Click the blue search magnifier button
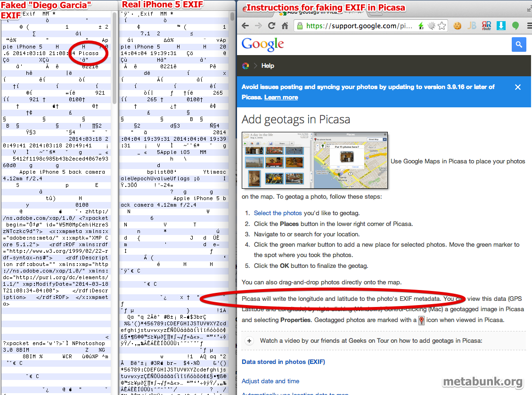This screenshot has height=395, width=532. (x=519, y=44)
